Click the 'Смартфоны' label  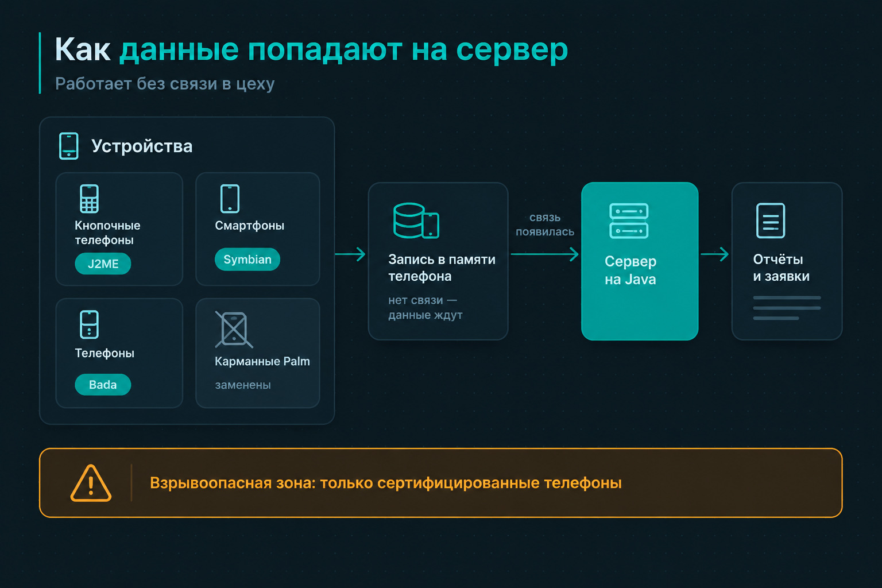tap(249, 226)
